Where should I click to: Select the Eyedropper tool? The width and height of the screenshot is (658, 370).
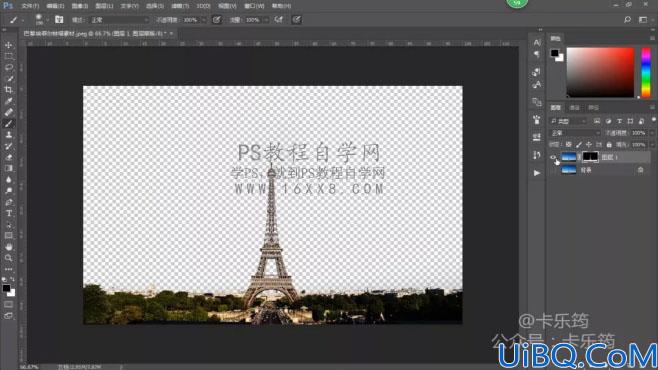coord(8,101)
